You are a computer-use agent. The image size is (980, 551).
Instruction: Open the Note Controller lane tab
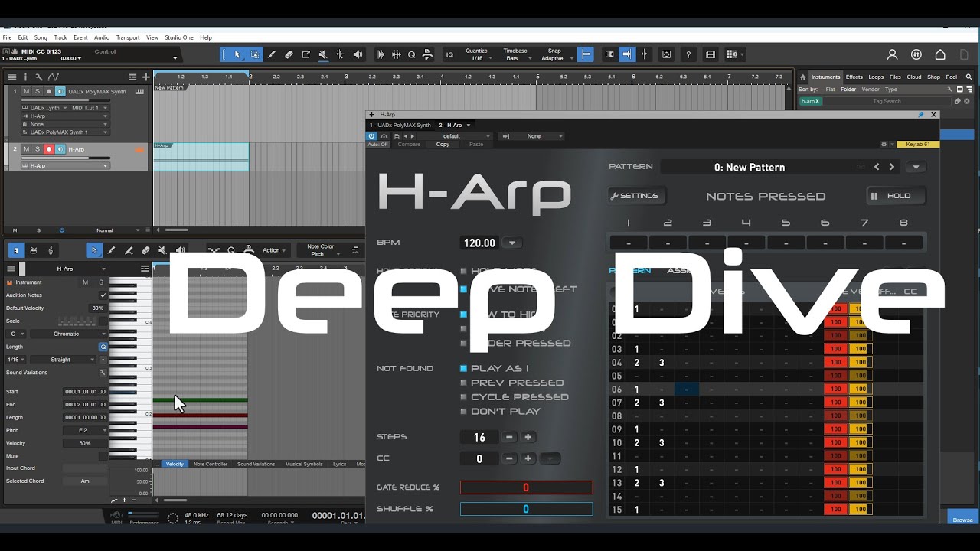coord(211,464)
